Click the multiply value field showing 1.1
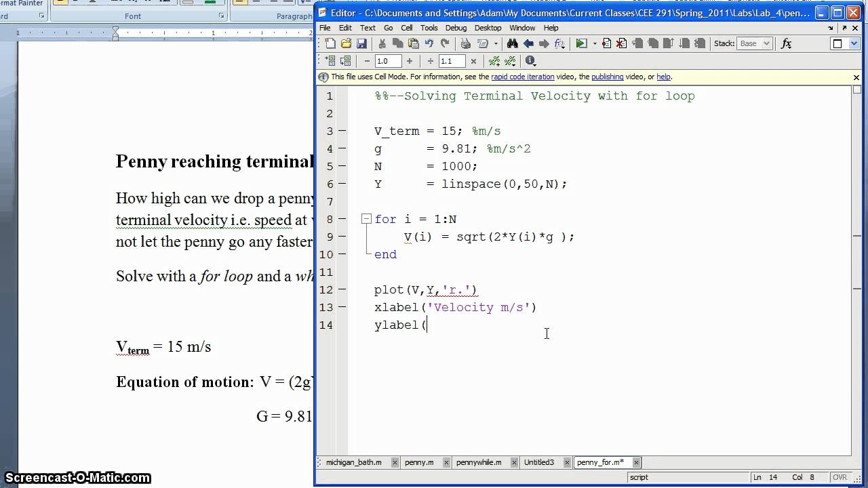 (452, 61)
